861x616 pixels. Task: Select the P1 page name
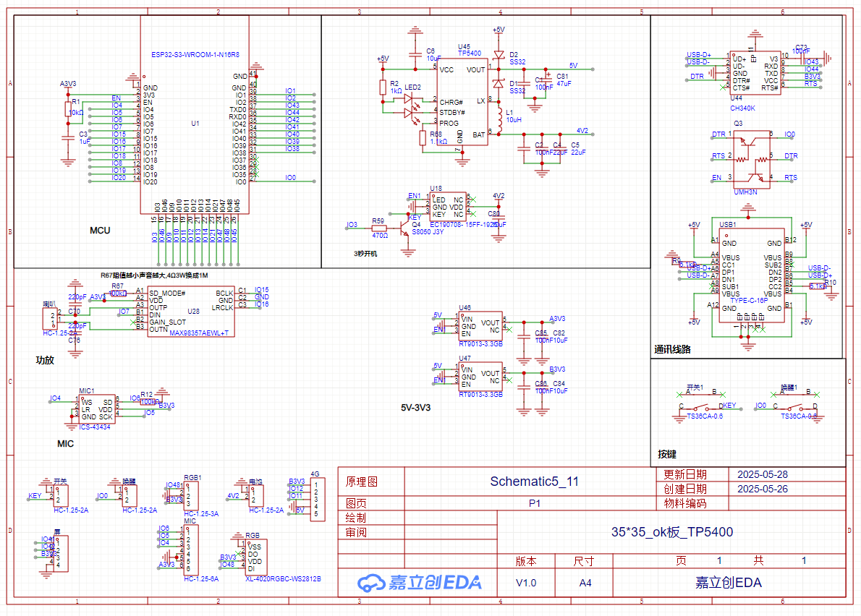(x=534, y=503)
